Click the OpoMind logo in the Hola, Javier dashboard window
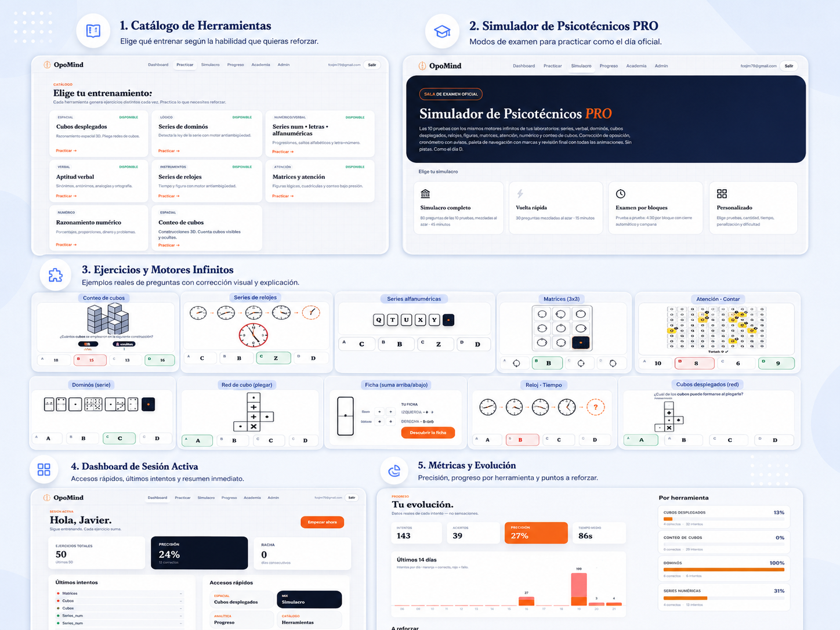This screenshot has width=840, height=630. click(64, 498)
